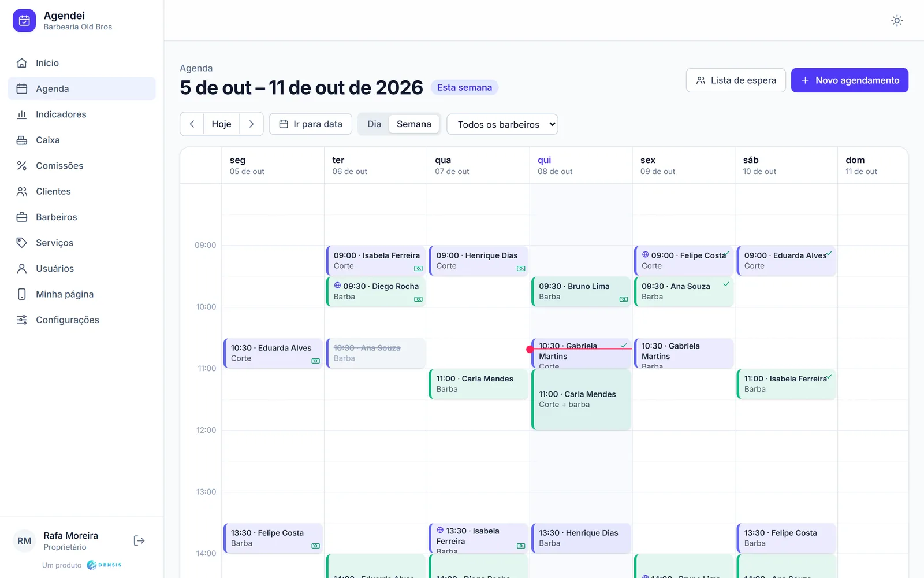Open Lista de espera

[736, 80]
